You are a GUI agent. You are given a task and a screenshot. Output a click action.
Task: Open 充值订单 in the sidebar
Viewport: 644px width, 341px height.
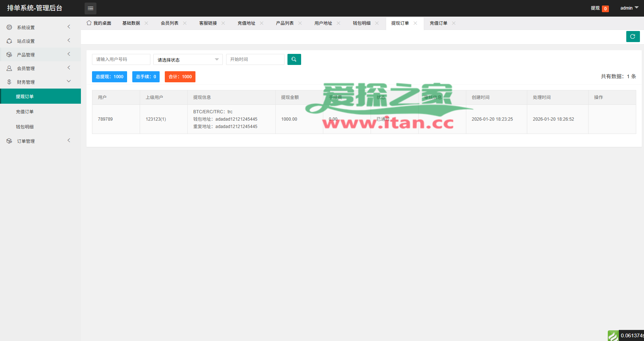pos(25,112)
